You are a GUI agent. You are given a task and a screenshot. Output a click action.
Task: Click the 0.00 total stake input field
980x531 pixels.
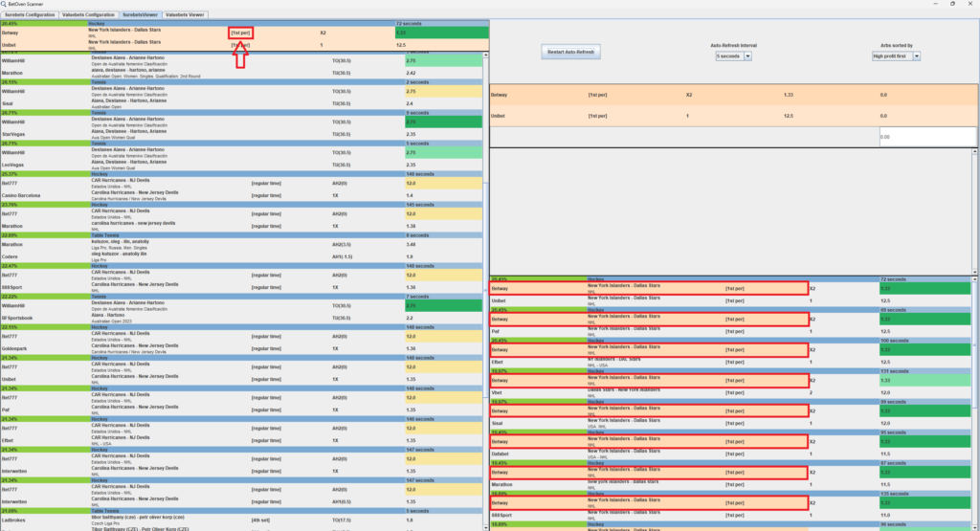[x=927, y=137]
